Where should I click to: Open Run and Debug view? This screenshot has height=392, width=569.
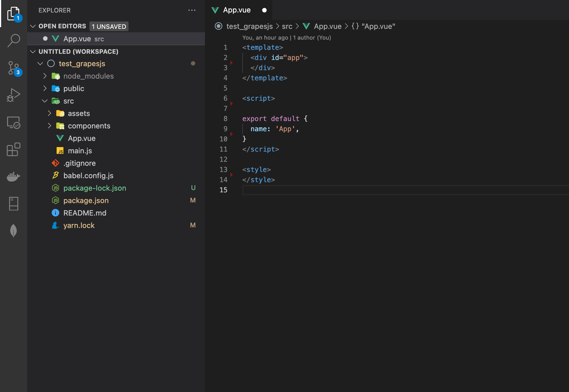tap(14, 95)
